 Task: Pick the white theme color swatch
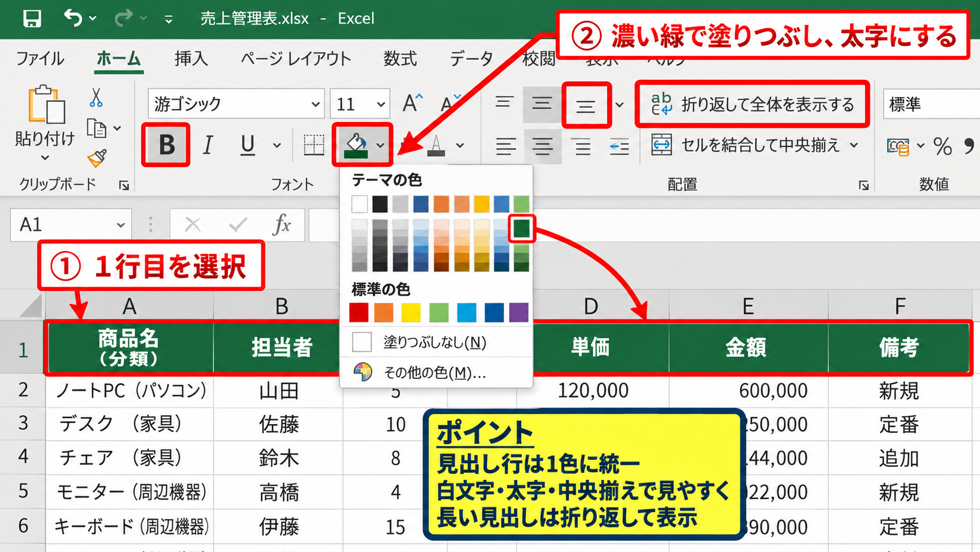coord(359,204)
